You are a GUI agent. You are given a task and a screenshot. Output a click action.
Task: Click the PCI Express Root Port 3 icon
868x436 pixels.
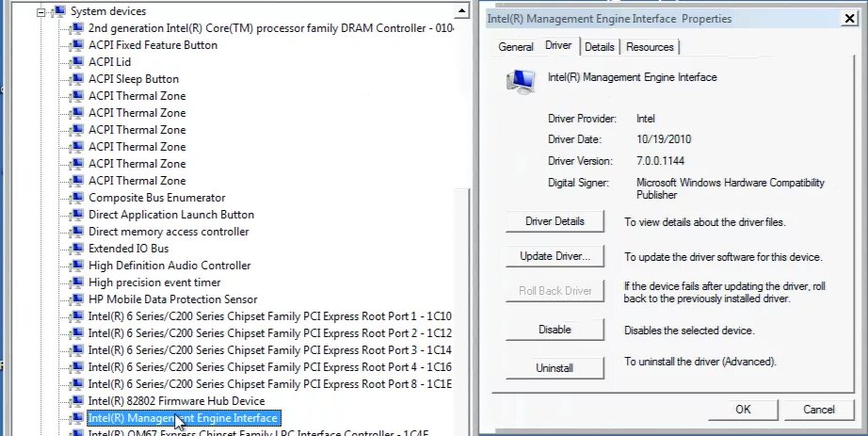76,350
